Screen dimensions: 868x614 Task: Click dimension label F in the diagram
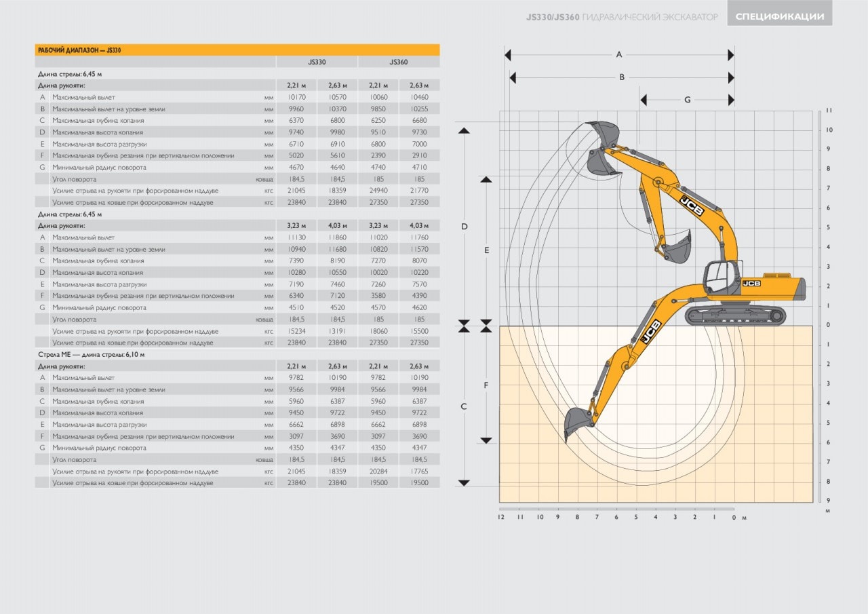click(486, 385)
